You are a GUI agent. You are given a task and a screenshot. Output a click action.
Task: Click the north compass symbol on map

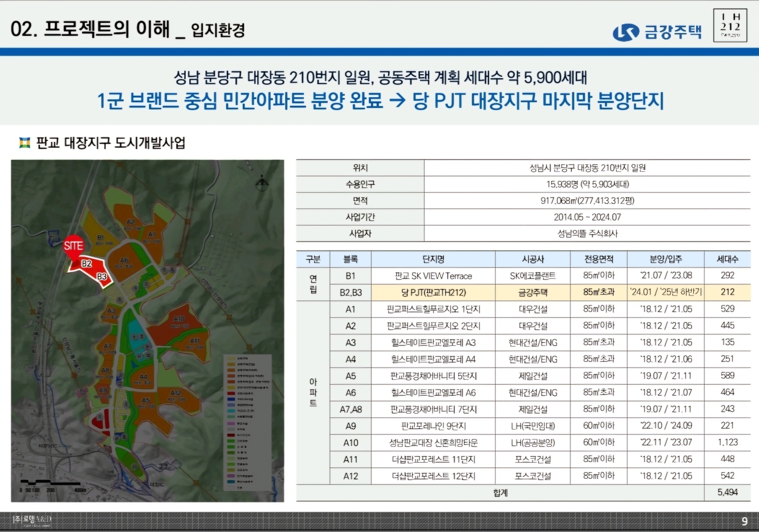click(x=262, y=183)
